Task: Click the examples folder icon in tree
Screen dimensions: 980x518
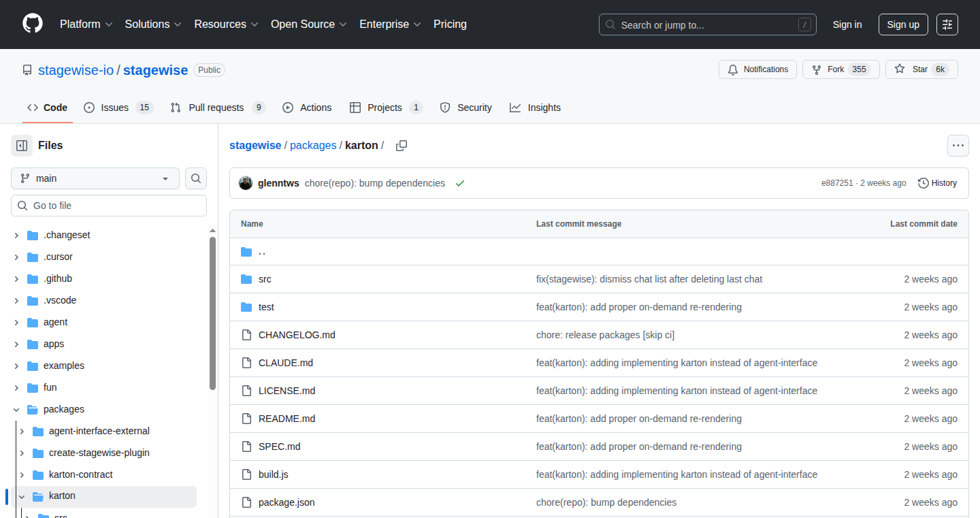Action: pos(33,366)
